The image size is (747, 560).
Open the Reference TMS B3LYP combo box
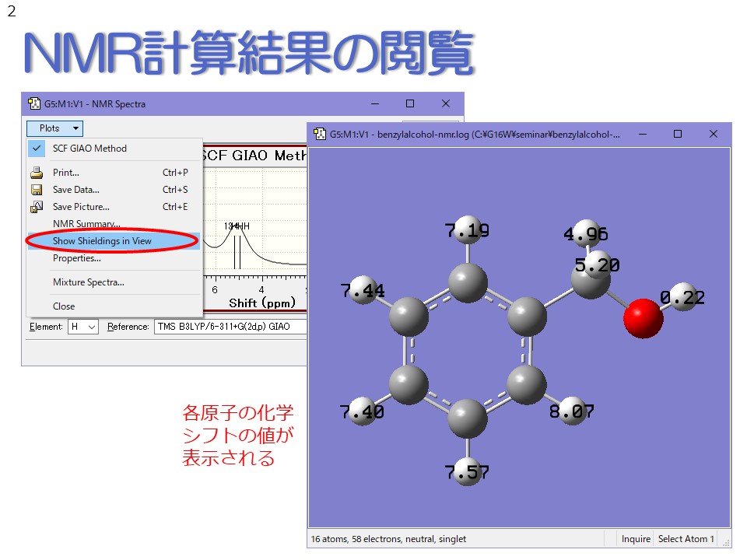(230, 327)
